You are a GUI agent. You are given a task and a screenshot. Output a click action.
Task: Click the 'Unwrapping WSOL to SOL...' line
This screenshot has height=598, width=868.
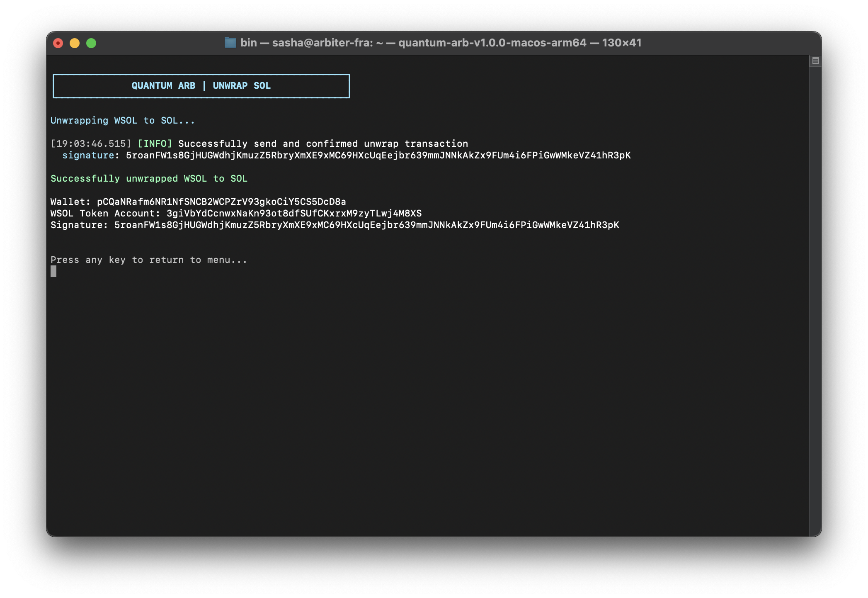(x=122, y=121)
